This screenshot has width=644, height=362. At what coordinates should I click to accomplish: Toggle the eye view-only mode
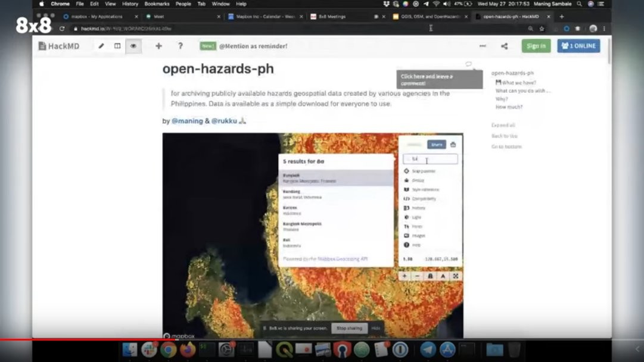[x=133, y=46]
